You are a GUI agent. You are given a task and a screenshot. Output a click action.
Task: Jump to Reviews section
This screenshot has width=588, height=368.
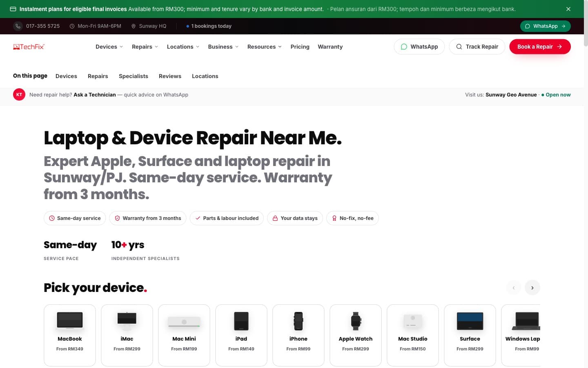pyautogui.click(x=170, y=76)
